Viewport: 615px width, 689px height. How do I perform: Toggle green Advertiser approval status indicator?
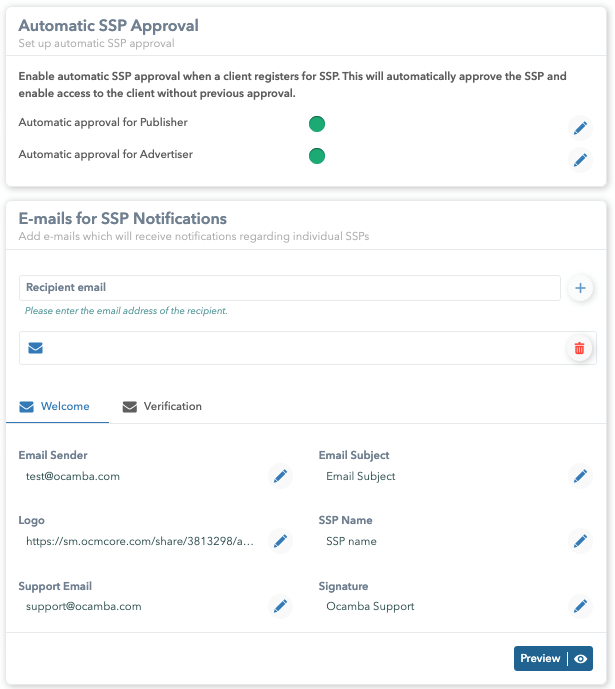[x=317, y=156]
